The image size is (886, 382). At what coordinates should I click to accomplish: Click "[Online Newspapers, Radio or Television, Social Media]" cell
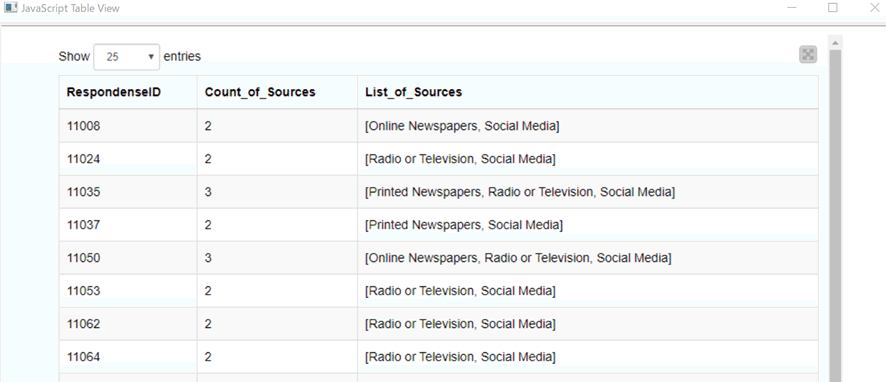coord(588,258)
